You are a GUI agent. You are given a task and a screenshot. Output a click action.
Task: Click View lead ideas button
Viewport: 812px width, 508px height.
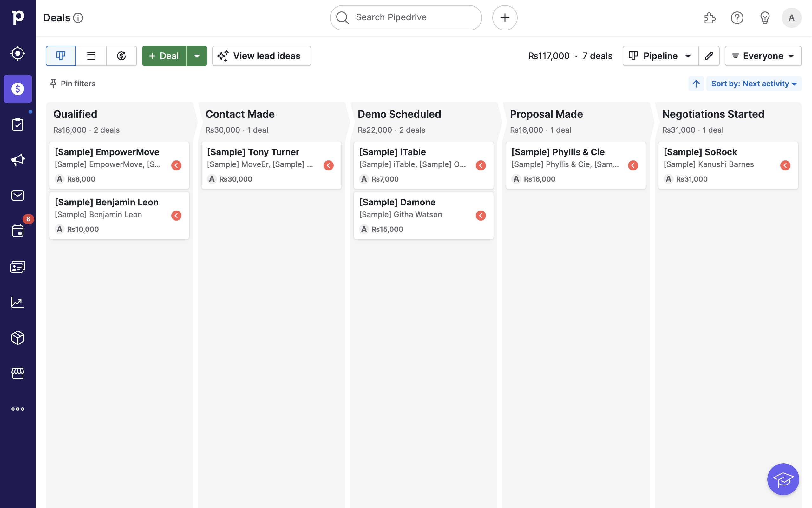click(261, 56)
